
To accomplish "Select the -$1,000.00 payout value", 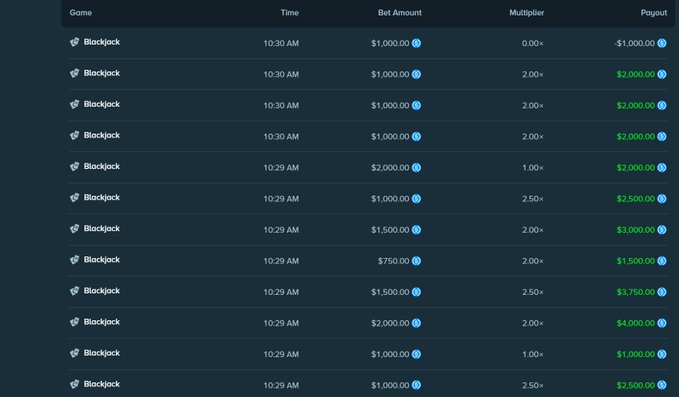I will 634,43.
